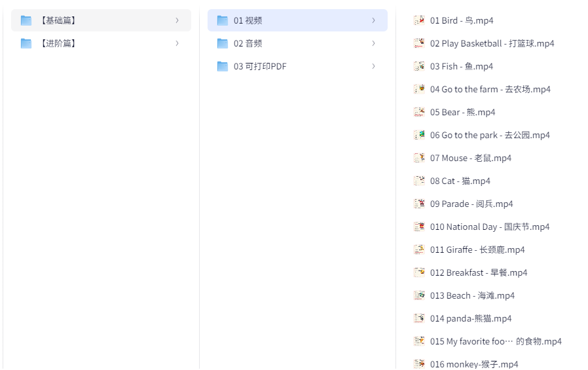Screen dimensions: 588x370
Task: Click file icon of 013 Beach - 海滩.mp4
Action: tap(419, 295)
